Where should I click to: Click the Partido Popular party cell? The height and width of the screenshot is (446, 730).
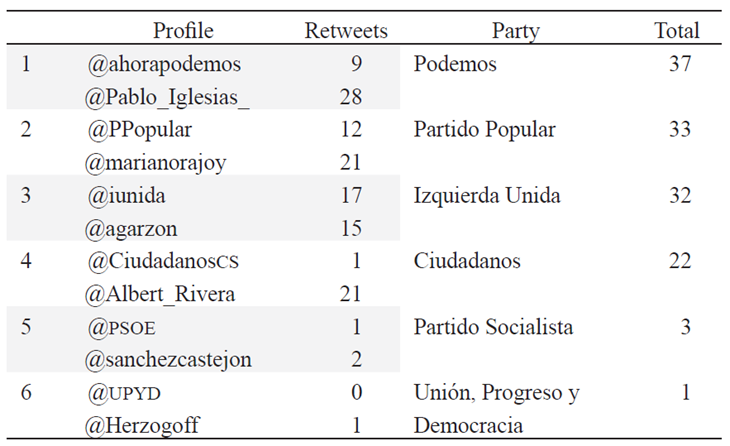point(484,131)
